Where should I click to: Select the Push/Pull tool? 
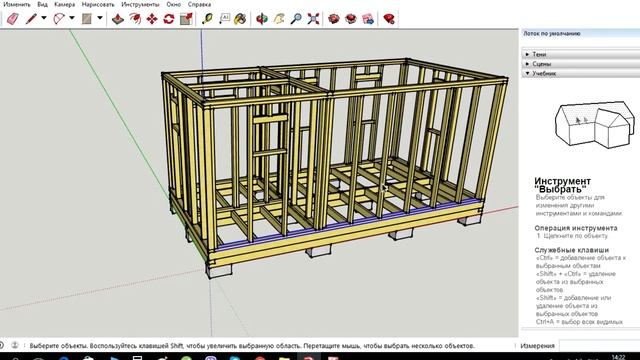[x=118, y=19]
